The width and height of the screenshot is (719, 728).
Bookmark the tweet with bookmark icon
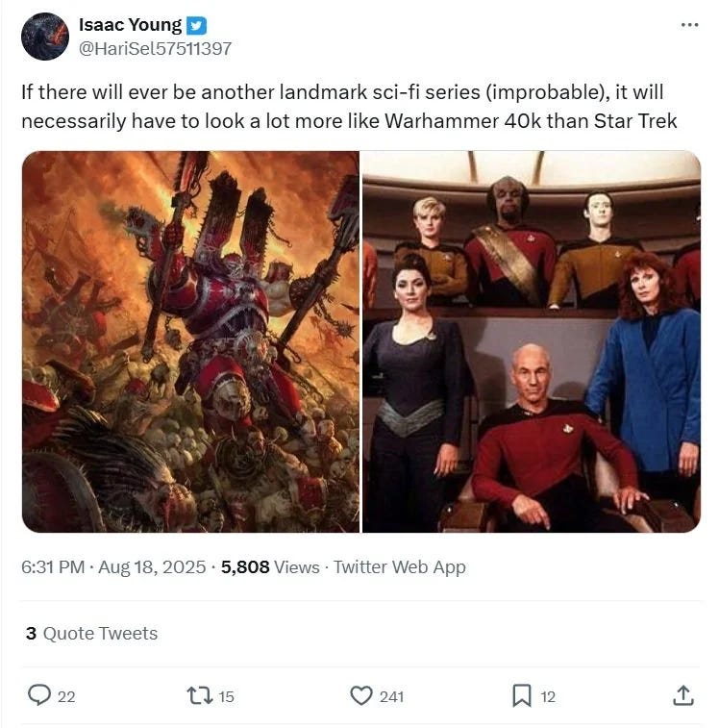(522, 695)
